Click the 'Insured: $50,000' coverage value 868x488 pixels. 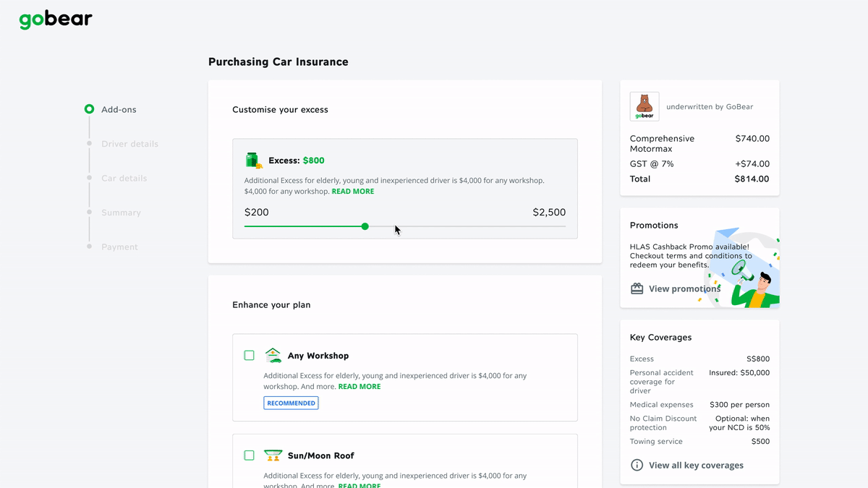click(x=739, y=372)
